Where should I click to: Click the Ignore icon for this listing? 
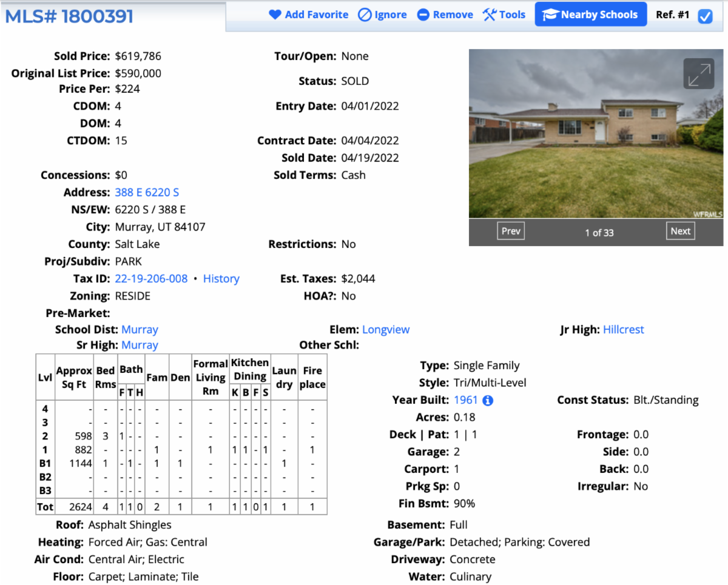click(365, 14)
